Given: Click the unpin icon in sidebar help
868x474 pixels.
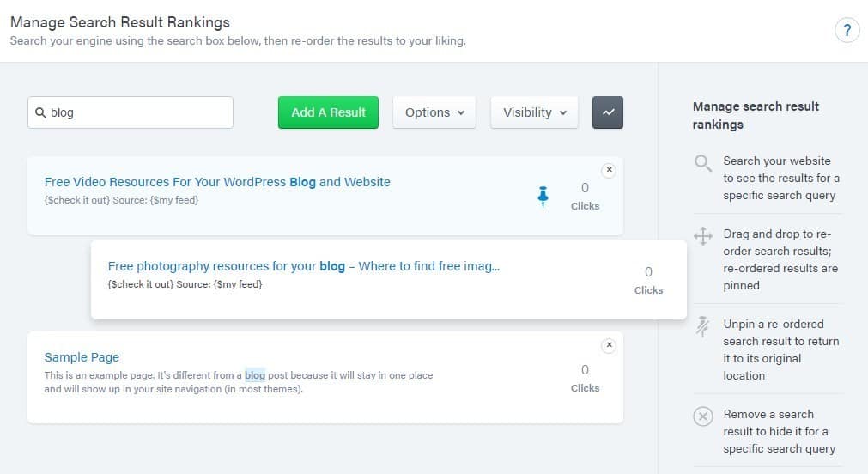Looking at the screenshot, I should point(702,326).
